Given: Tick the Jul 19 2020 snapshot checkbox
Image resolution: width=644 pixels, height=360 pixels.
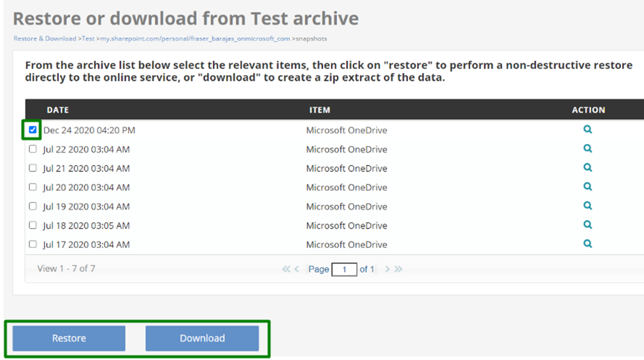Looking at the screenshot, I should (33, 206).
